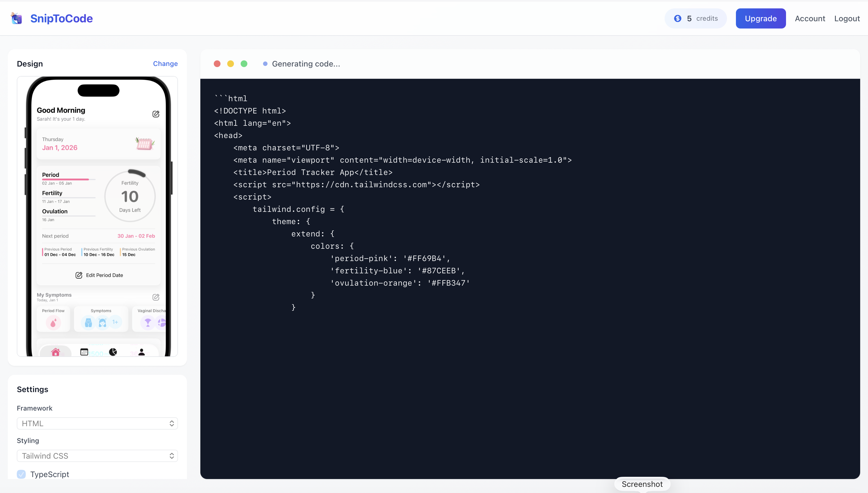Click the Change link in the Design panel
Screen dimensions: 868x493
165,64
